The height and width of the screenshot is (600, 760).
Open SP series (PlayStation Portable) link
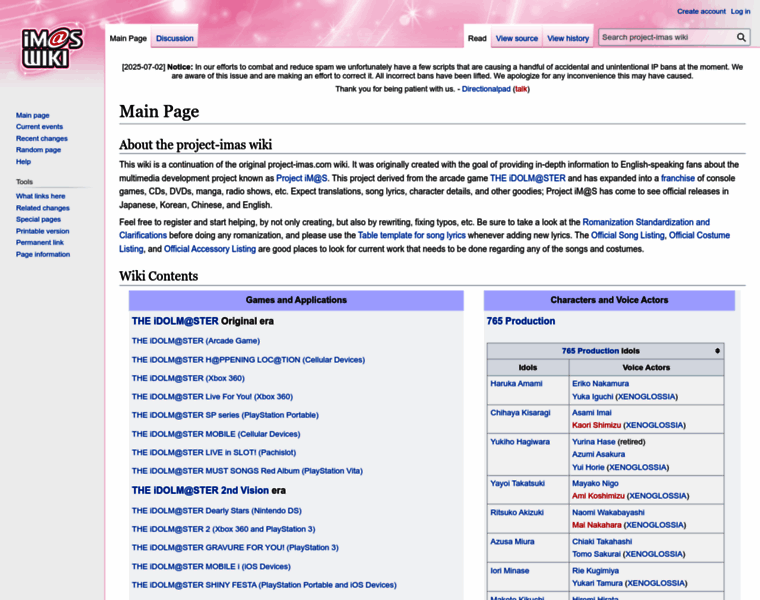point(225,415)
